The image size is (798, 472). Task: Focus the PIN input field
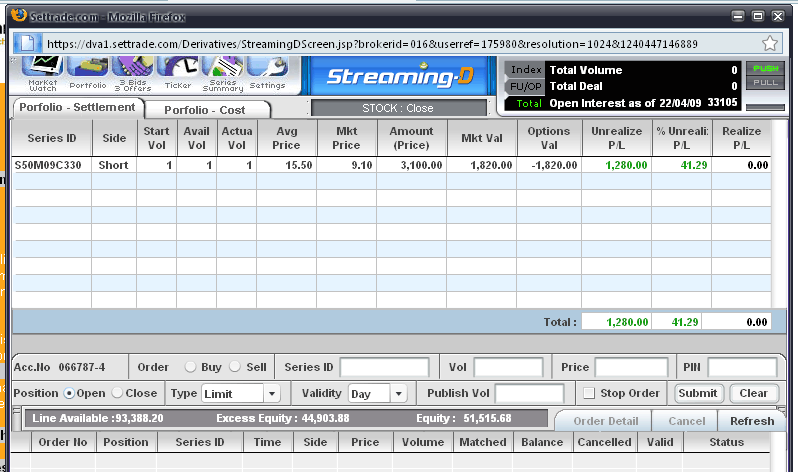742,367
